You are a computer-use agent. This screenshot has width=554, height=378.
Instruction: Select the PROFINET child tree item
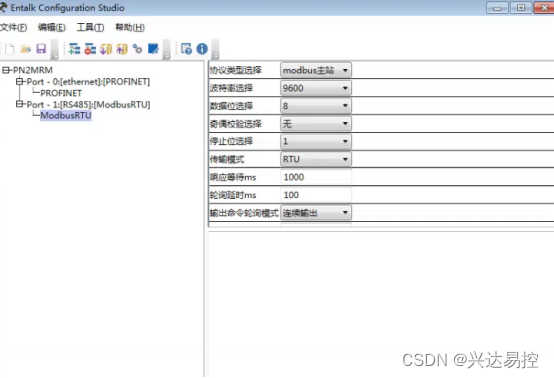61,93
